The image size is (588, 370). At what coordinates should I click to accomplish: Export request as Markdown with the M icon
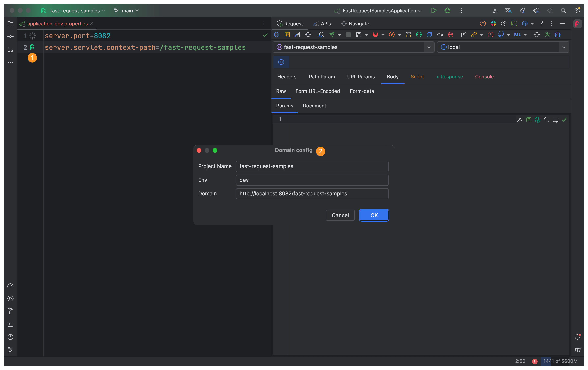(x=517, y=35)
